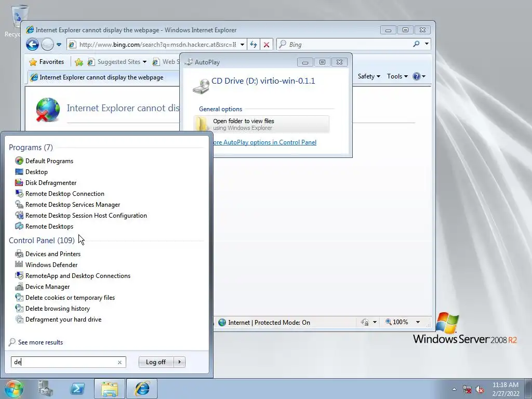Screen dimensions: 532x399
Task: Launch Windows PowerShell from taskbar
Action: pos(77,389)
